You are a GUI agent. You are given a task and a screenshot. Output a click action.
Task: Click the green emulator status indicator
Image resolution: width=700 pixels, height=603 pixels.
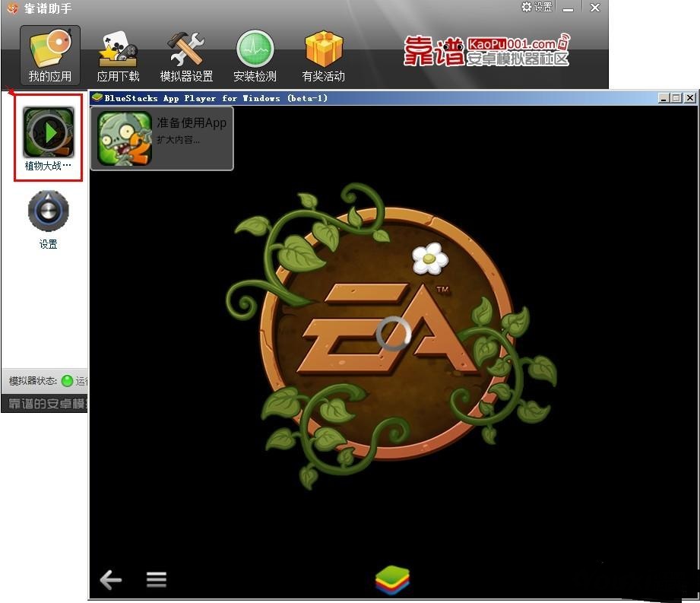click(67, 380)
